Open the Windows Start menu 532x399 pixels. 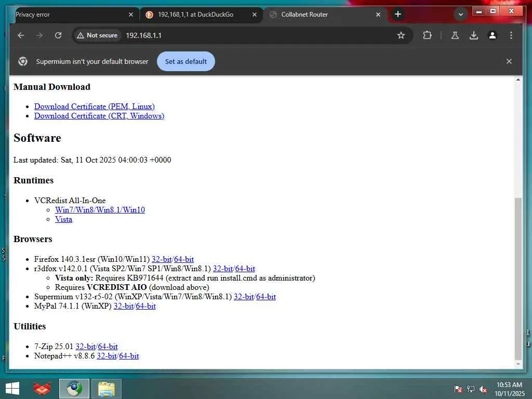point(12,389)
